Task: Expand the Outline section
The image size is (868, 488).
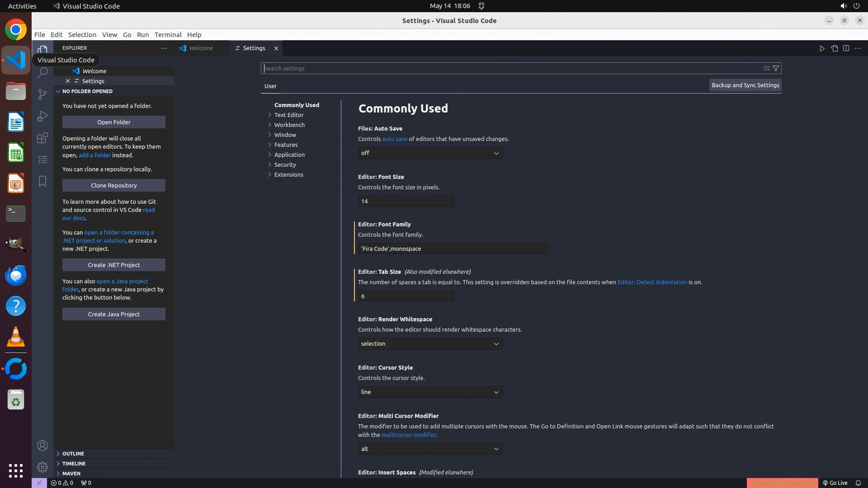Action: click(73, 453)
